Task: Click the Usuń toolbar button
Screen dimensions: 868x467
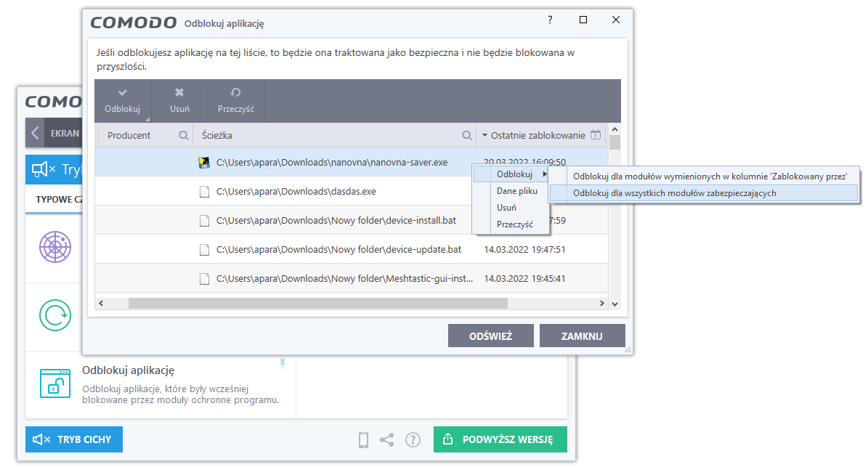Action: (179, 101)
